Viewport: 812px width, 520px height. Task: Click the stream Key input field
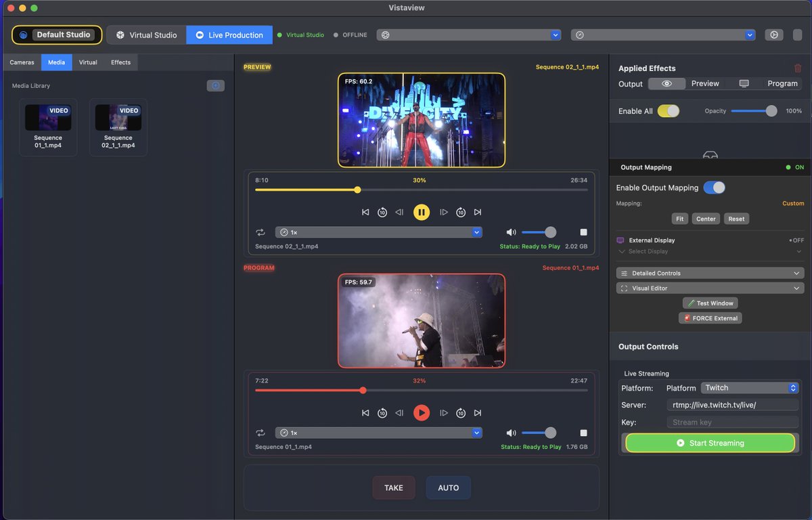[x=733, y=422]
